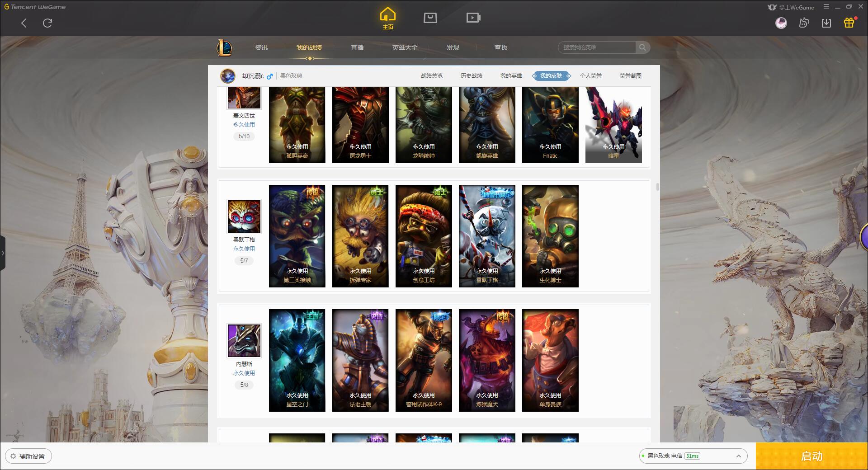Open the friends icon near the avatar
This screenshot has height=470, width=868.
(x=804, y=23)
